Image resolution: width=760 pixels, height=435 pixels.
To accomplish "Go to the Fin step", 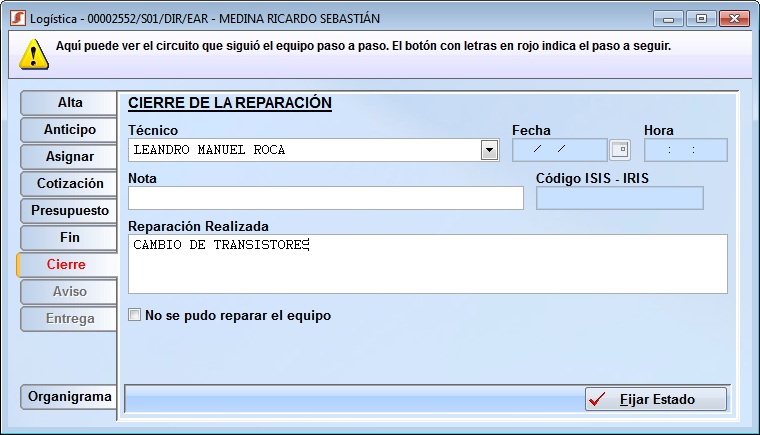I will tap(70, 238).
